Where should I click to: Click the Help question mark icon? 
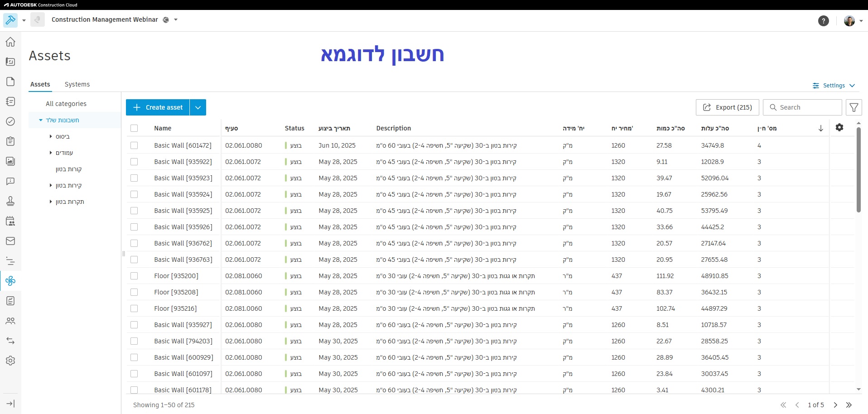[x=824, y=21]
